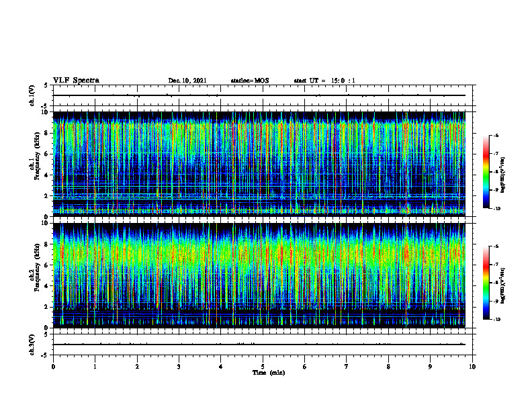This screenshot has width=532, height=411.
Task: Click the ch.1 spectrogram color bar
Action: tap(486, 172)
